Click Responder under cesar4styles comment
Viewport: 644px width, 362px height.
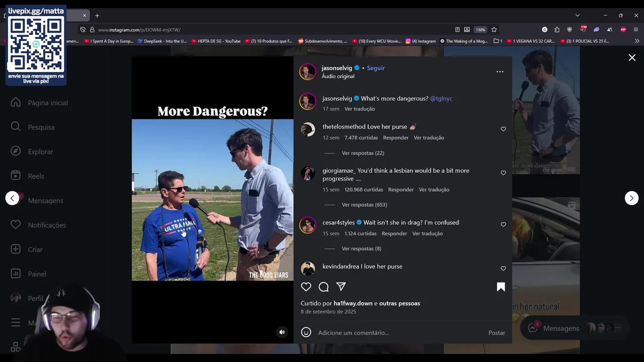pyautogui.click(x=394, y=233)
